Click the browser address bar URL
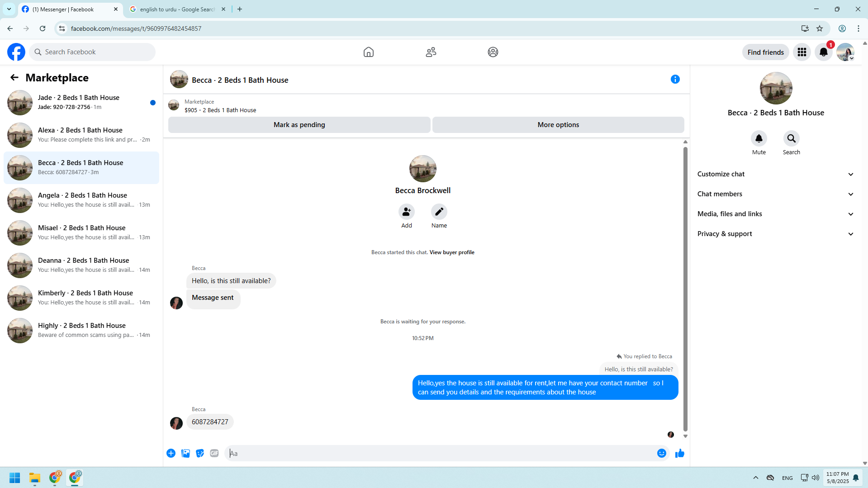This screenshot has height=488, width=868. pos(136,28)
